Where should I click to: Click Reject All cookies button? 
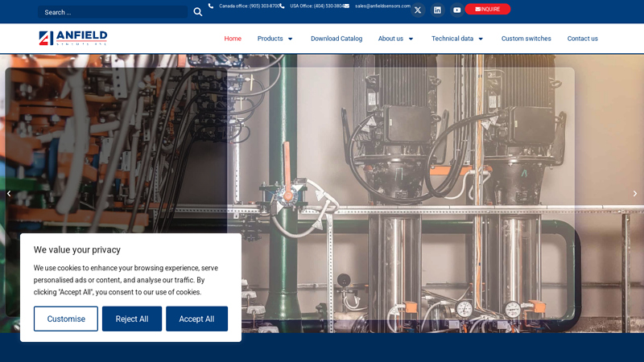(x=132, y=319)
